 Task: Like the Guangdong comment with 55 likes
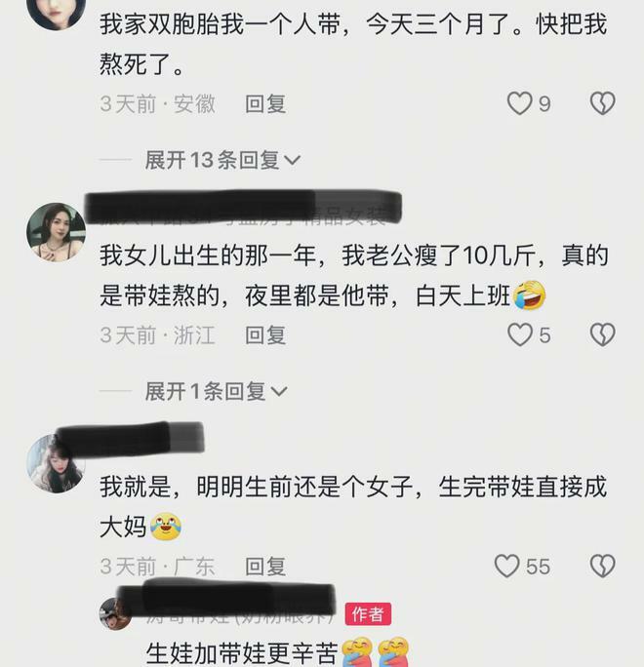[506, 567]
